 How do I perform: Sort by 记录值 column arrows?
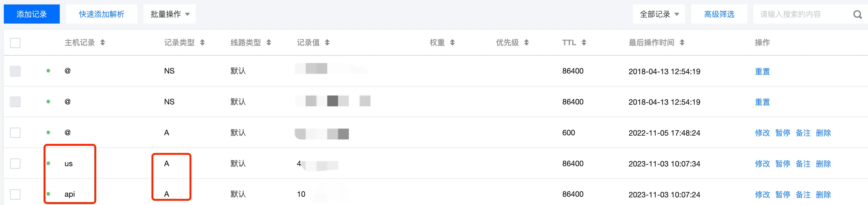pos(327,43)
